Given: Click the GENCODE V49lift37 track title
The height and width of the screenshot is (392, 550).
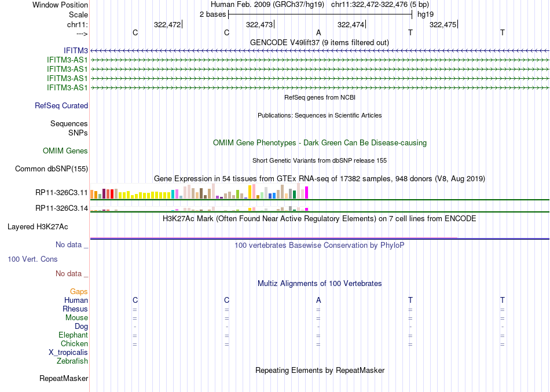Looking at the screenshot, I should coord(320,42).
